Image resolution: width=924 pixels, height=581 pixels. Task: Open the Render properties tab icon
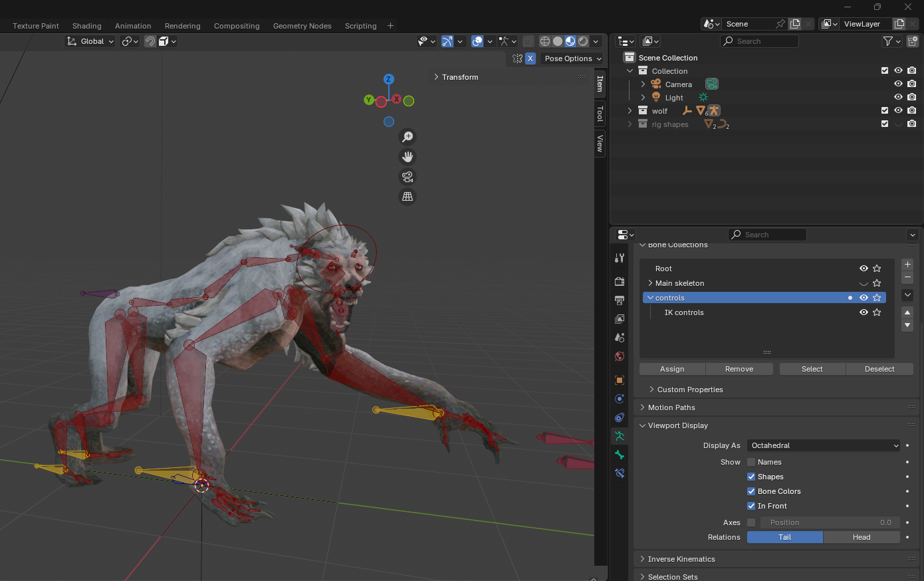620,282
